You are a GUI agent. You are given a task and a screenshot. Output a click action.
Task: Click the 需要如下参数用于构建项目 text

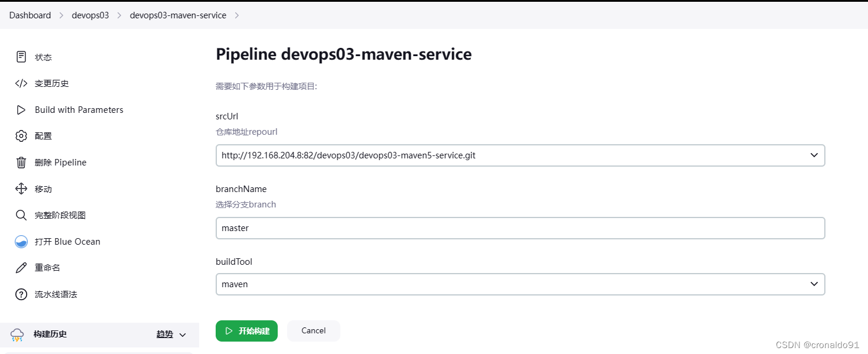[266, 86]
